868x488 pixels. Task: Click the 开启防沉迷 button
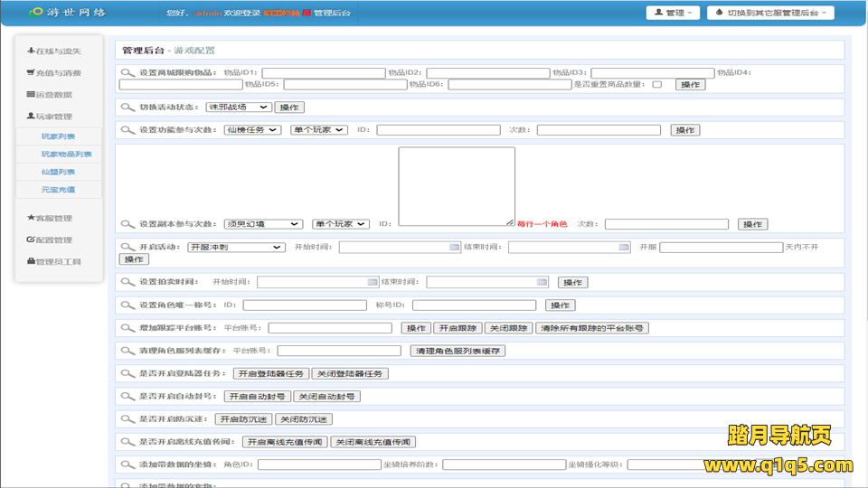244,419
